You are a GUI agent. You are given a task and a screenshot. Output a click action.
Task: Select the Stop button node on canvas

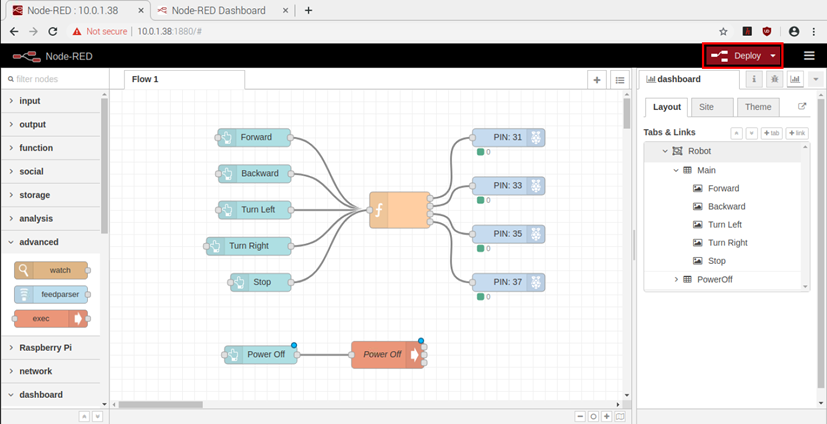click(261, 282)
